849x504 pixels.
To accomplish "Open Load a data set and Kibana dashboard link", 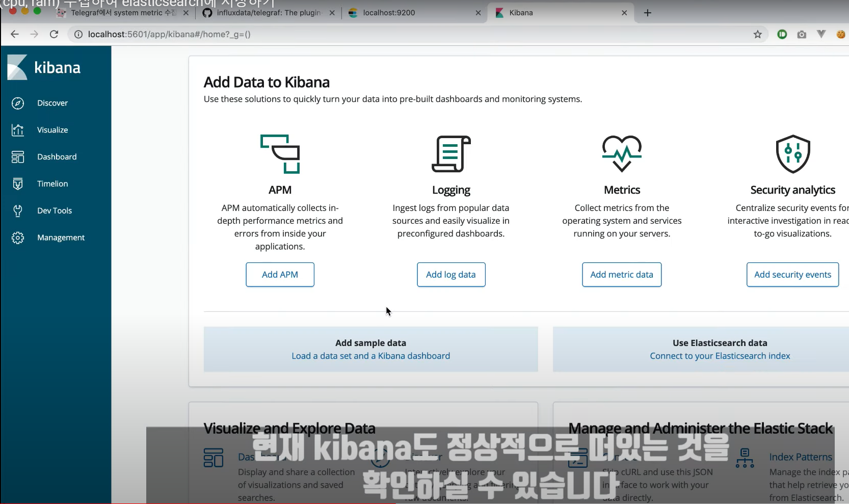I will 370,356.
